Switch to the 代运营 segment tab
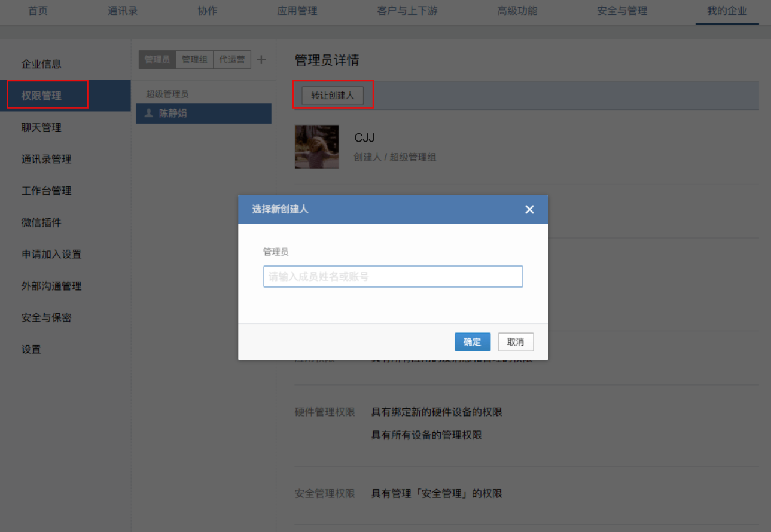Viewport: 771px width, 532px height. coord(232,60)
